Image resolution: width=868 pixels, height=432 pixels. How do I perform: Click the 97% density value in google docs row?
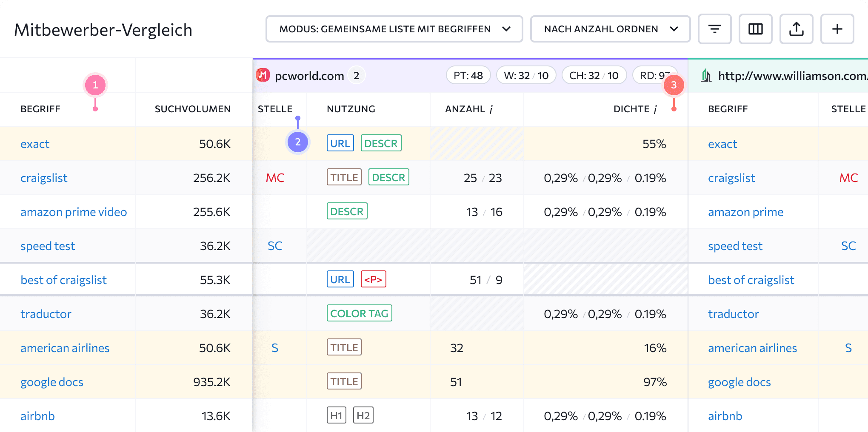655,382
